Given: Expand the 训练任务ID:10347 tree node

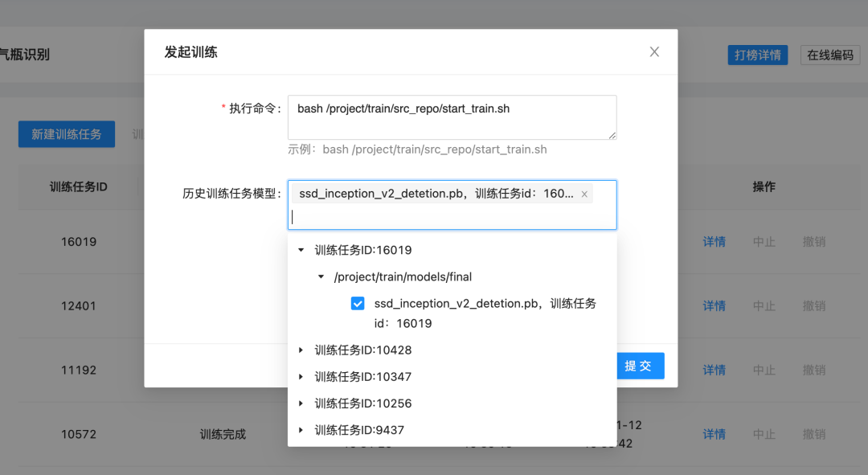Looking at the screenshot, I should click(x=301, y=376).
